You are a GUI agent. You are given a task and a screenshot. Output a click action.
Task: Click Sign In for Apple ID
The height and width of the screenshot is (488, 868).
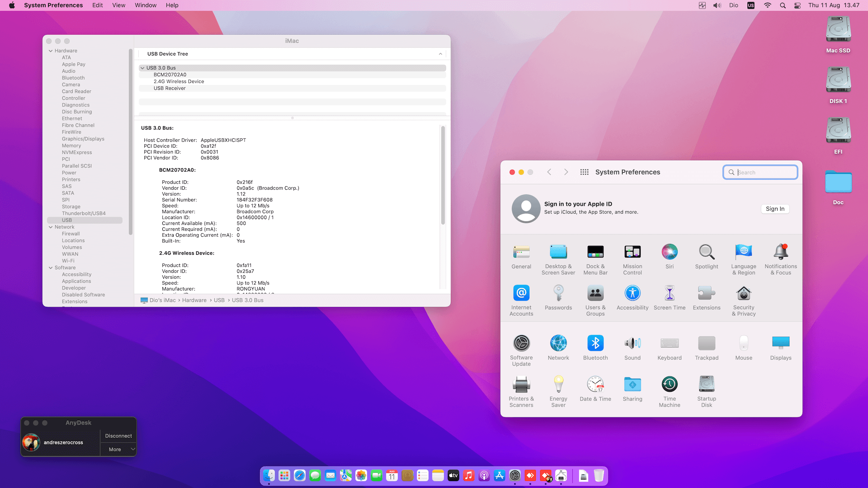tap(775, 209)
